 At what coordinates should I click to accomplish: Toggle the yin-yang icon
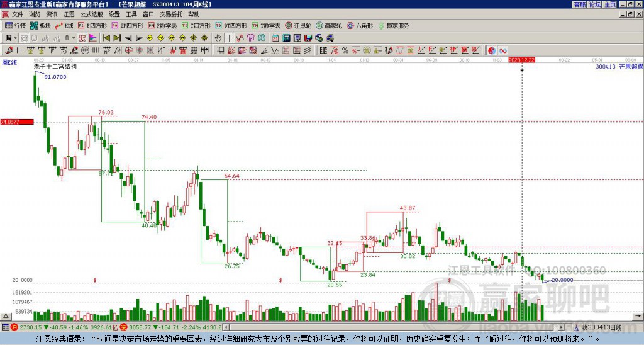[x=492, y=50]
